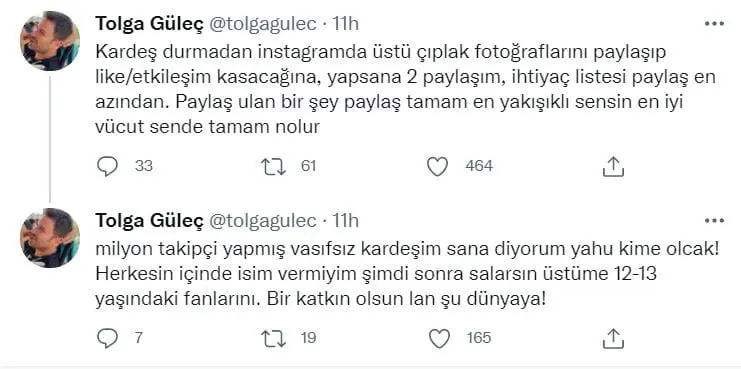Reply to the second tweet with 7 replies

(x=107, y=338)
